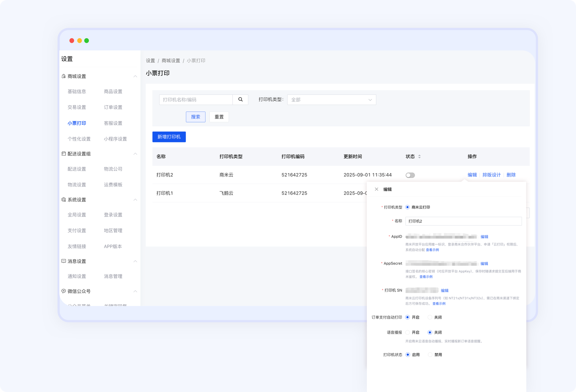Click 删除 link for 打印机2
This screenshot has height=392, width=576.
[x=511, y=175]
